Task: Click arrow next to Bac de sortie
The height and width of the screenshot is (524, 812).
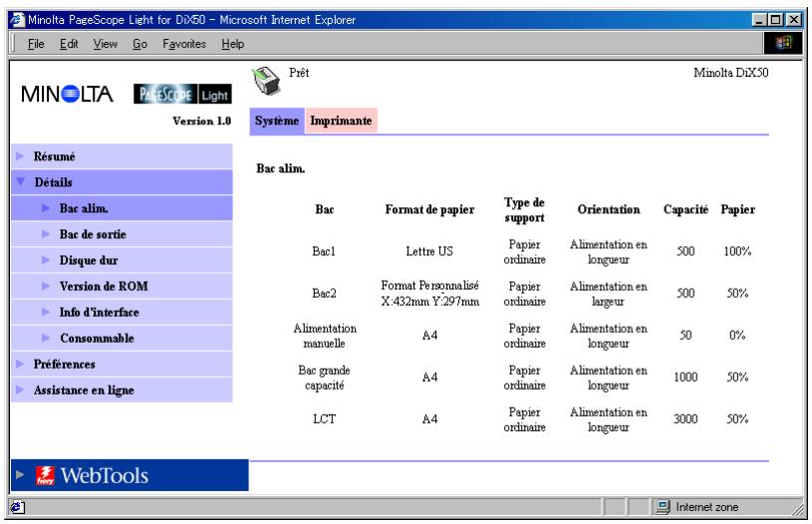Action: click(46, 234)
